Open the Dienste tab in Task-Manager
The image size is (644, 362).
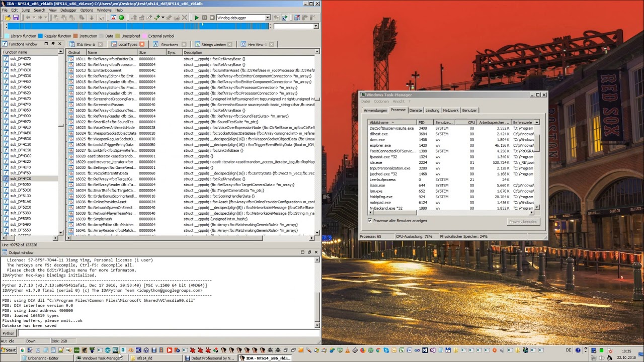click(416, 110)
